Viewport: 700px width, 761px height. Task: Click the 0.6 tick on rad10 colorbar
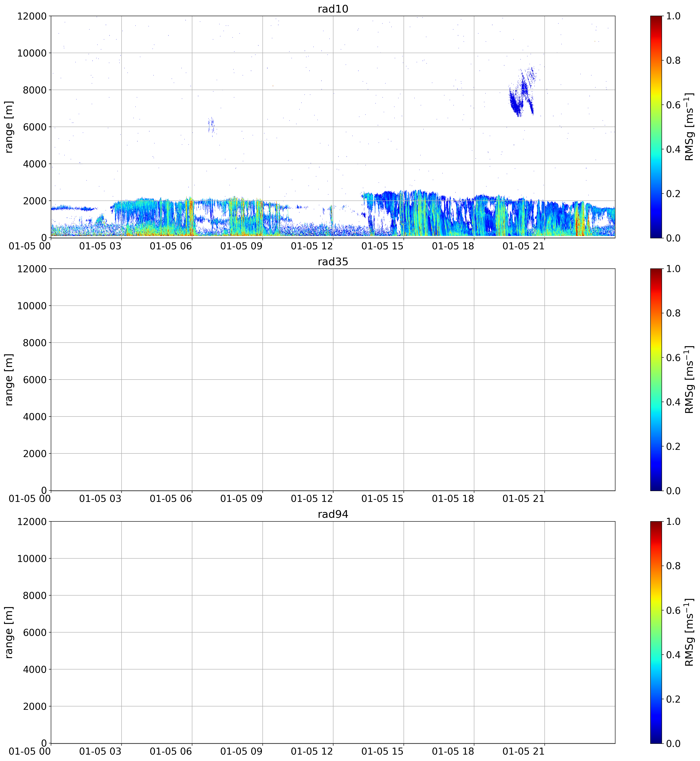[673, 105]
